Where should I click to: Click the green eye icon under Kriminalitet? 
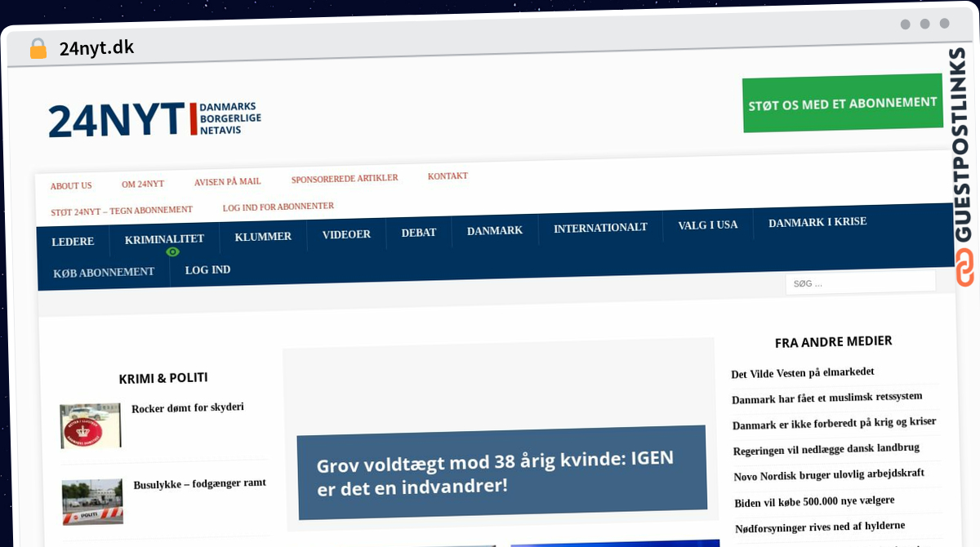tap(172, 251)
